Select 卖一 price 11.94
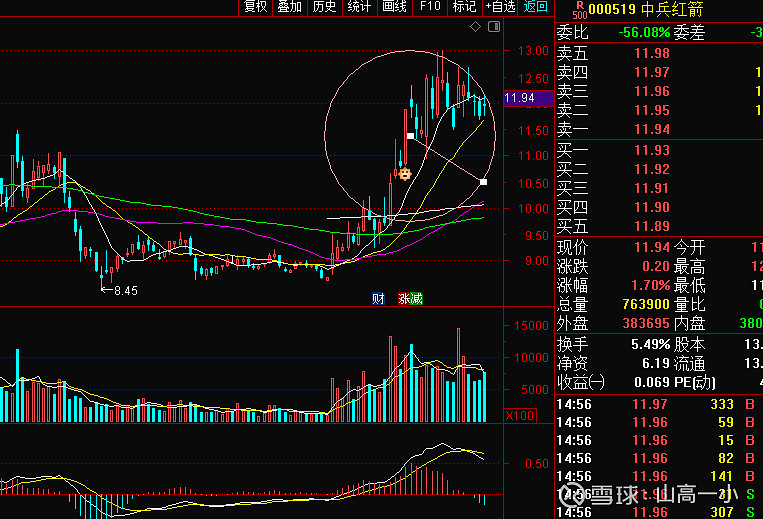Image resolution: width=763 pixels, height=519 pixels. 652,129
